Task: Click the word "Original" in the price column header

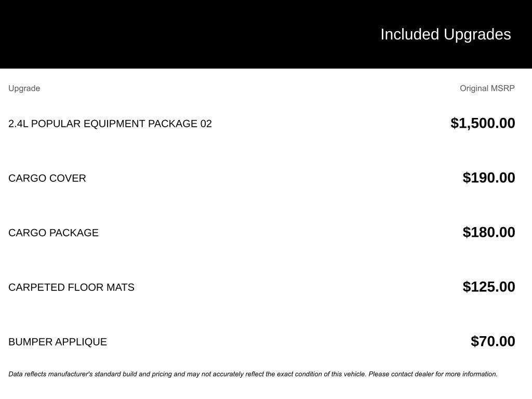Action: click(474, 88)
